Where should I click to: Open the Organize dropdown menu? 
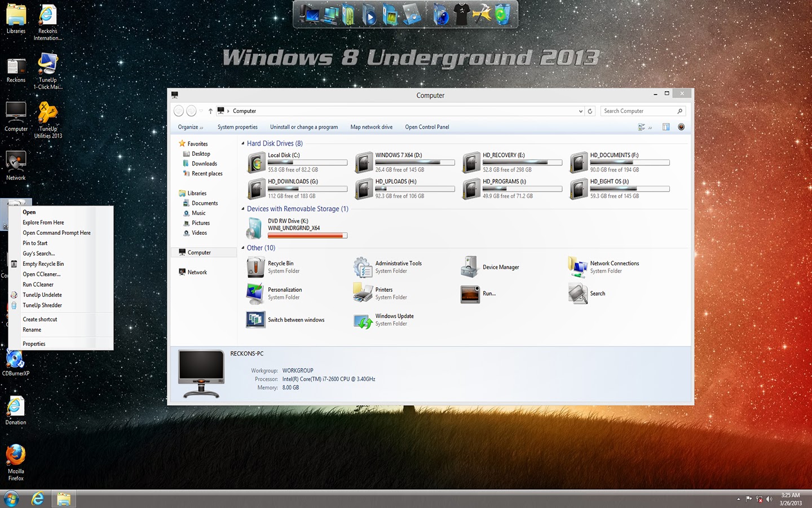click(191, 127)
